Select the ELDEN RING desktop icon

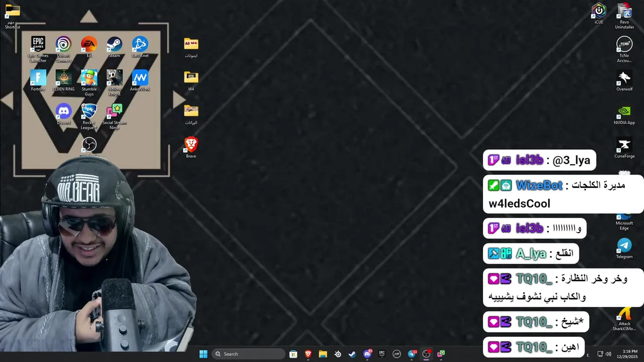(x=63, y=80)
